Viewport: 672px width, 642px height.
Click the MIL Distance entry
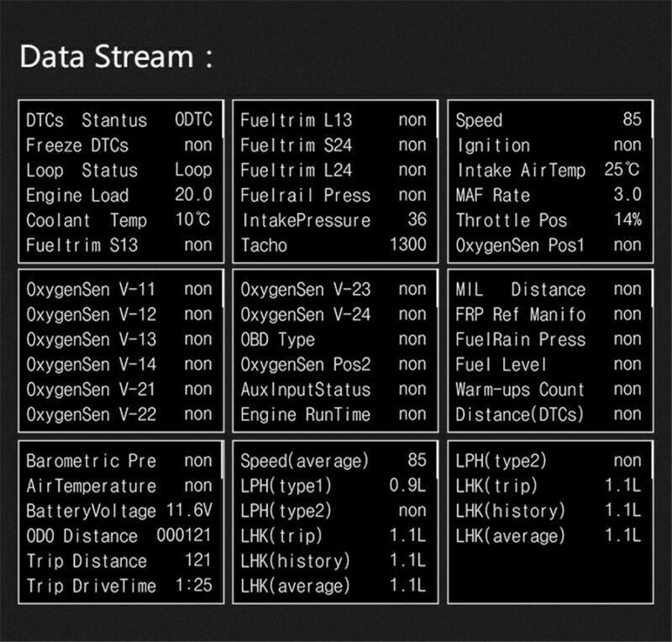pos(549,290)
